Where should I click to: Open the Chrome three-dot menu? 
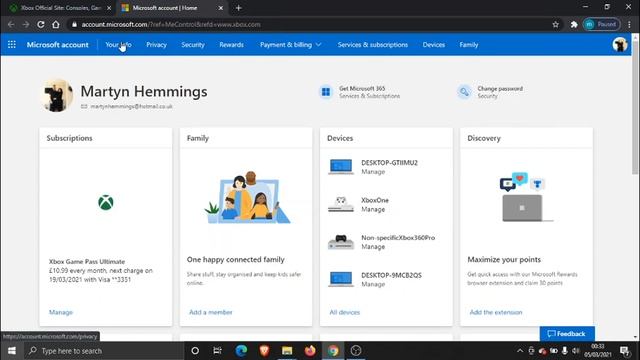click(x=629, y=24)
